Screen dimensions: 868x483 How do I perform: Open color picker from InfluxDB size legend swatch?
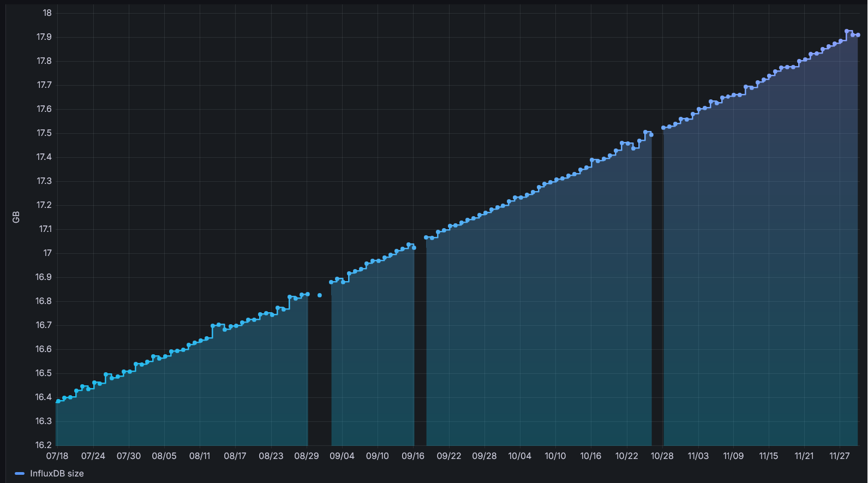[20, 473]
